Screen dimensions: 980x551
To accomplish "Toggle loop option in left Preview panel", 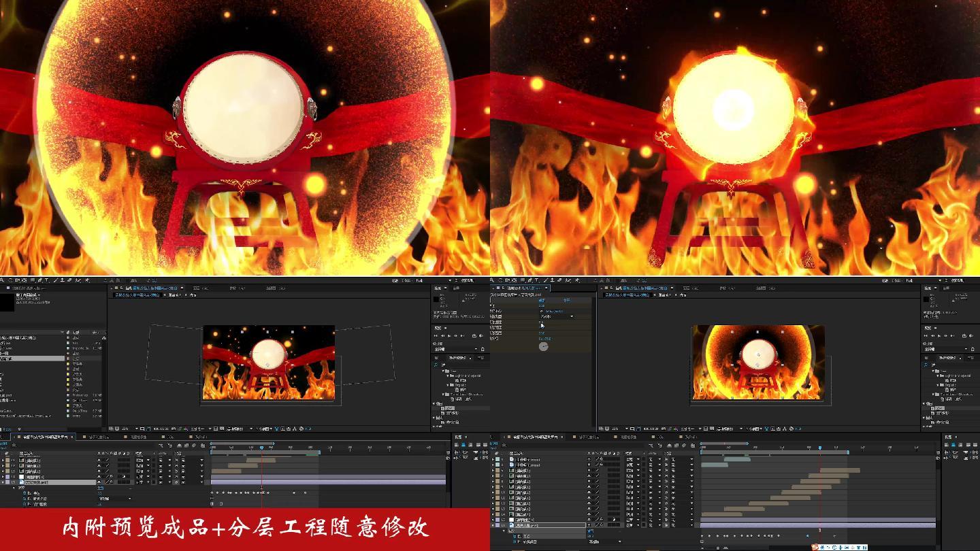I will point(474,336).
